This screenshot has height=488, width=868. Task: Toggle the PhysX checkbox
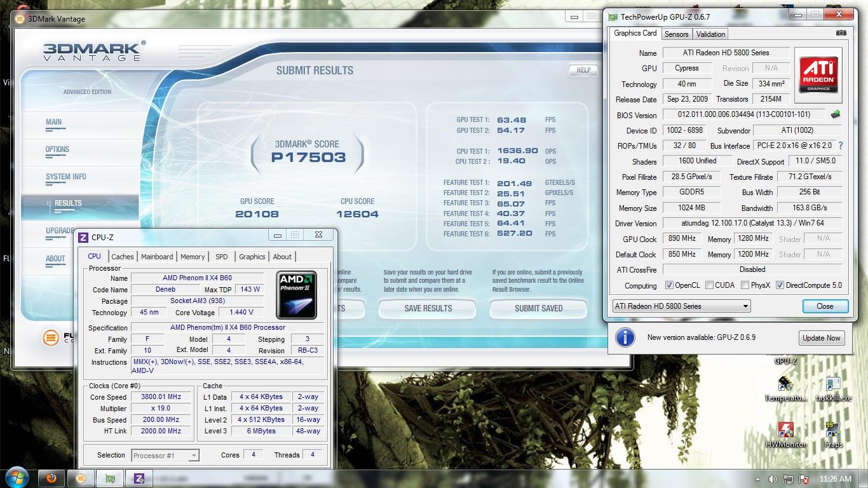point(744,285)
